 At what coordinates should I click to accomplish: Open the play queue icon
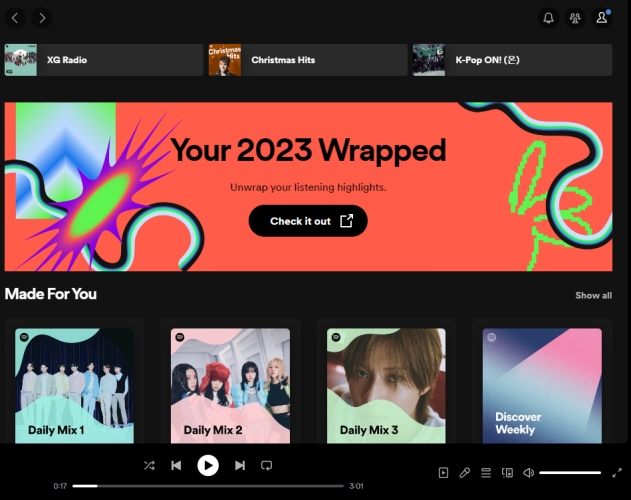pyautogui.click(x=486, y=473)
